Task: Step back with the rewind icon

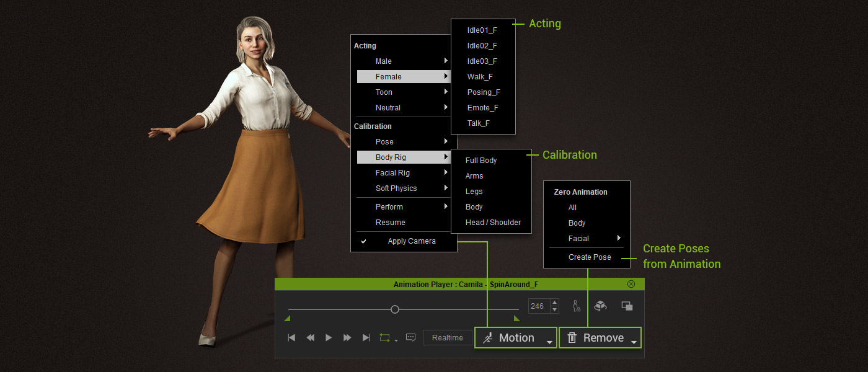Action: pos(310,338)
